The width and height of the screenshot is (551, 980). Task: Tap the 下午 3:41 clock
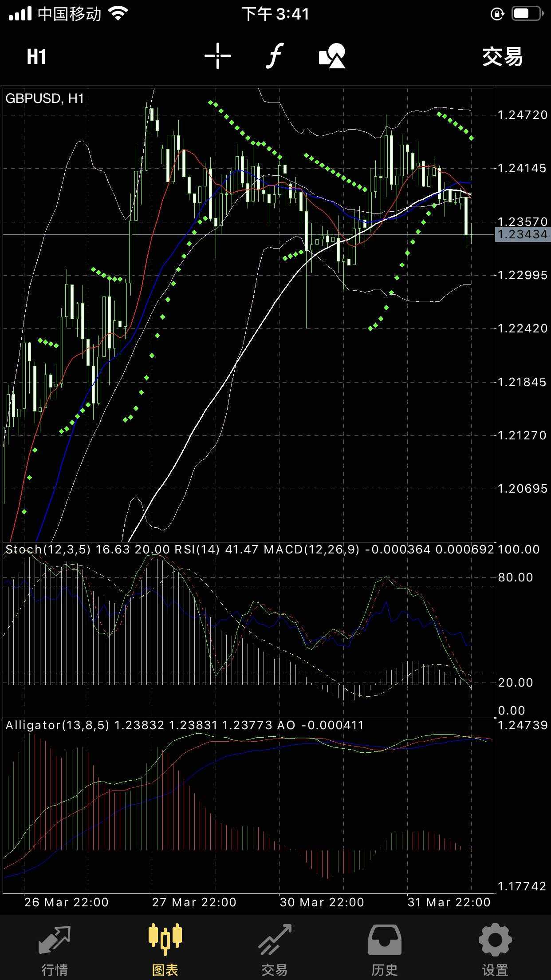click(275, 14)
